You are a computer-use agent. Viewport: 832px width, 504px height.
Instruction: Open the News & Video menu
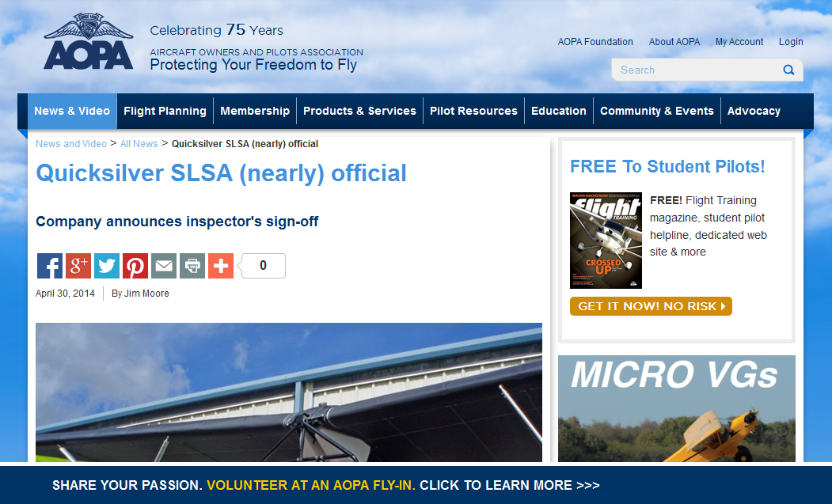coord(72,111)
